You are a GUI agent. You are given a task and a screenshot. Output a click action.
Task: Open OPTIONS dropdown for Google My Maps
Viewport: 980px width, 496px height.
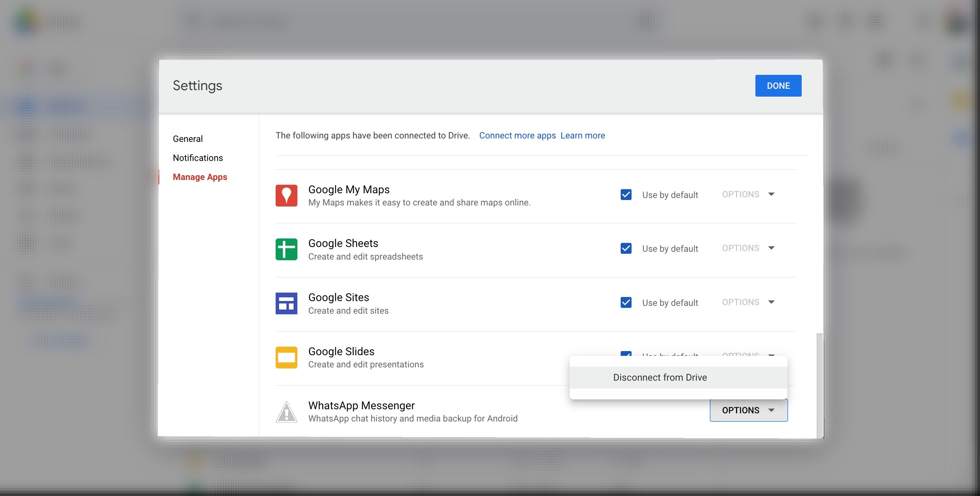pyautogui.click(x=747, y=194)
